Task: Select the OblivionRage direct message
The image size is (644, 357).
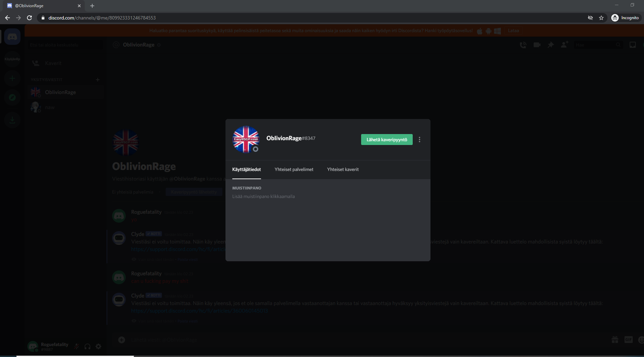Action: coord(66,92)
